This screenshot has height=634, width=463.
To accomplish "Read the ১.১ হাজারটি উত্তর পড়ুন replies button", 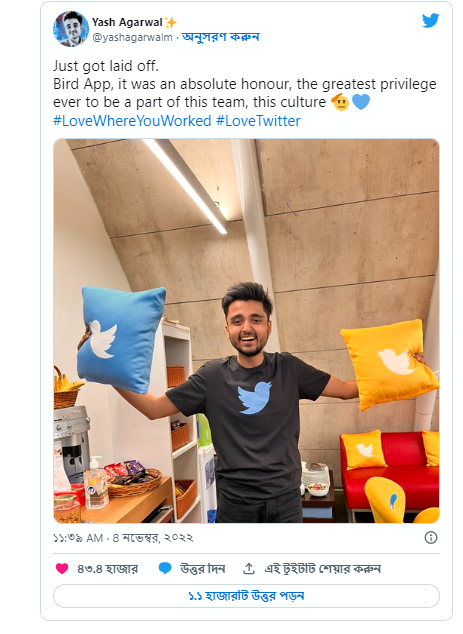I will point(246,596).
